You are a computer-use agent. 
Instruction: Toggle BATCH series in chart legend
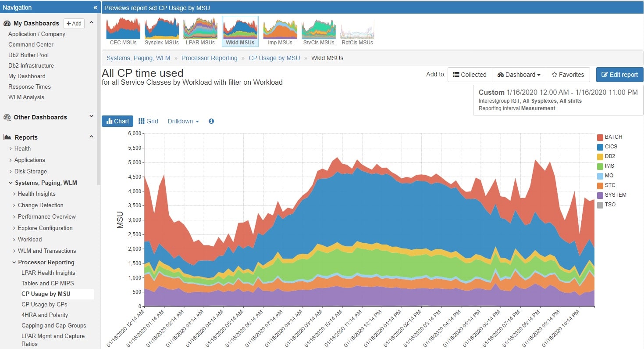[609, 137]
